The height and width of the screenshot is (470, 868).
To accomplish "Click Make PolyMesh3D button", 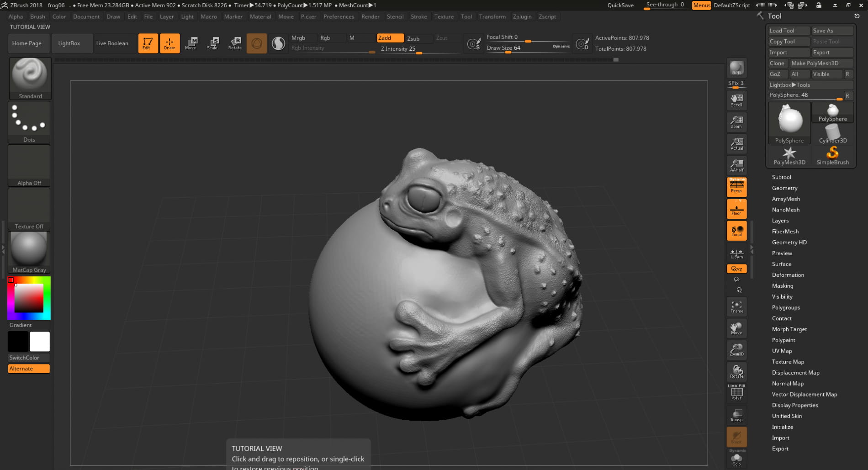I will [x=821, y=63].
